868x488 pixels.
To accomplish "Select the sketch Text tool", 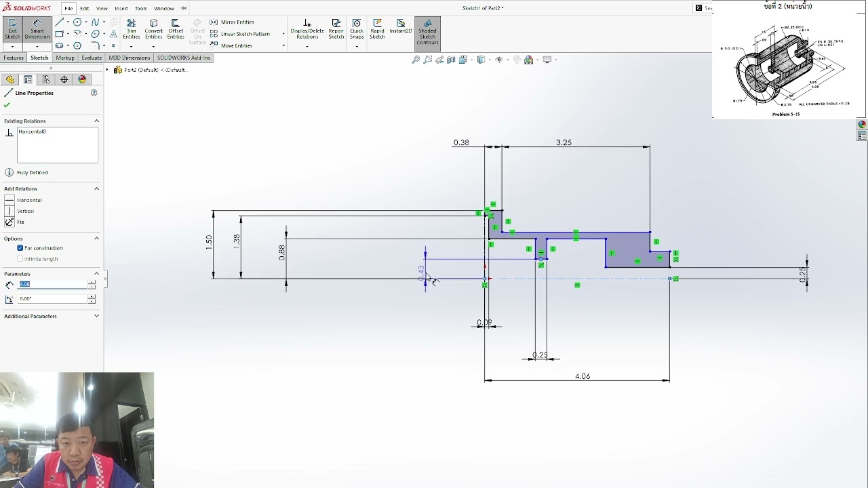I will pyautogui.click(x=113, y=34).
